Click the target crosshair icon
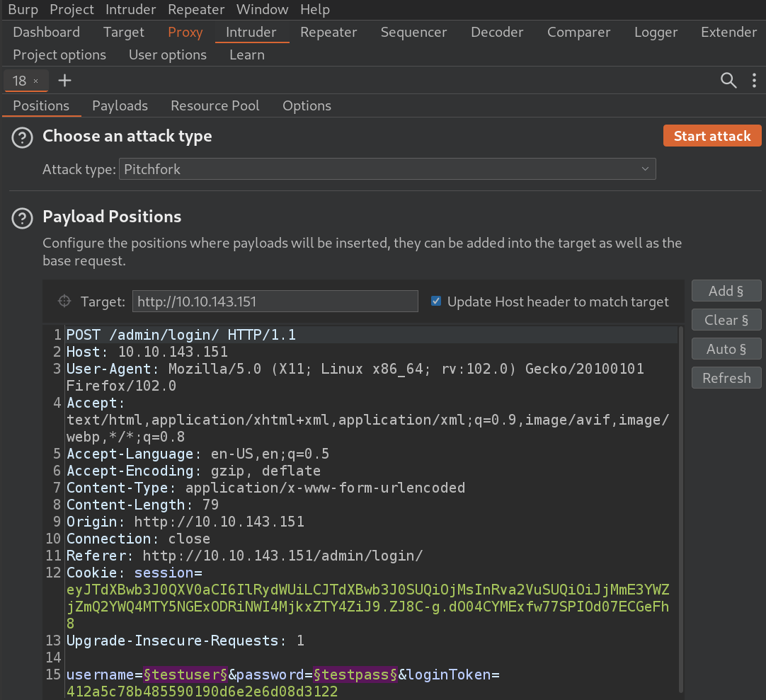This screenshot has width=766, height=700. 64,301
